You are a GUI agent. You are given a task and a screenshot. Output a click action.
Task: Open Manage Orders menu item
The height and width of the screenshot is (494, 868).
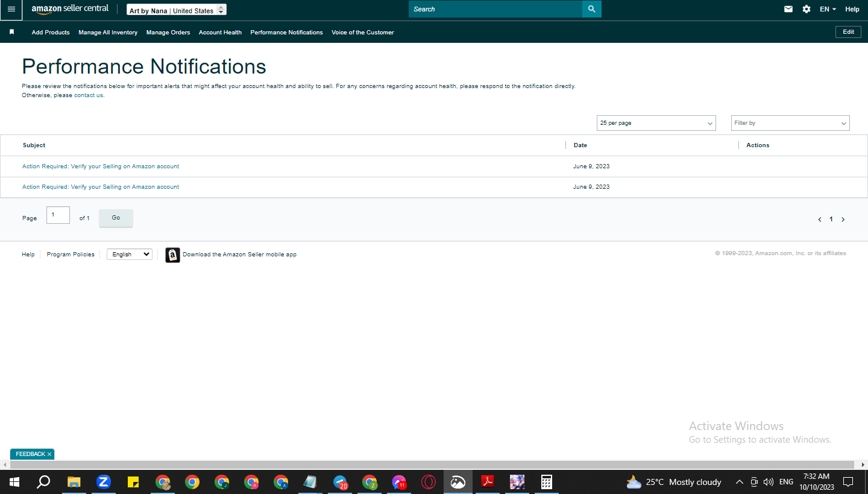click(168, 33)
